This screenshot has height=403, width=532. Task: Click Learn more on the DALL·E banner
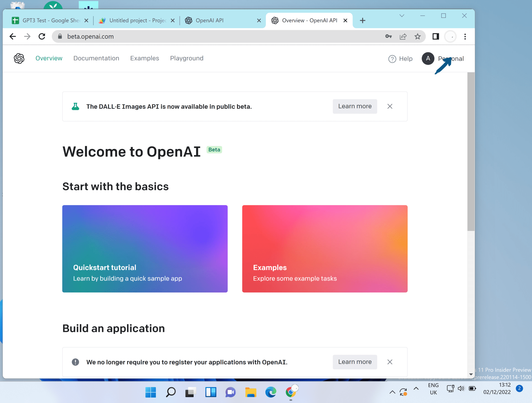tap(355, 106)
